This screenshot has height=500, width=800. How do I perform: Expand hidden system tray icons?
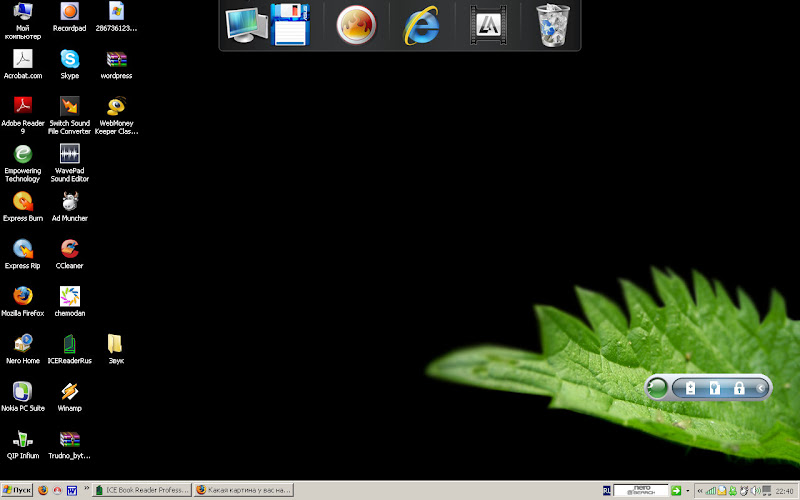tap(700, 491)
